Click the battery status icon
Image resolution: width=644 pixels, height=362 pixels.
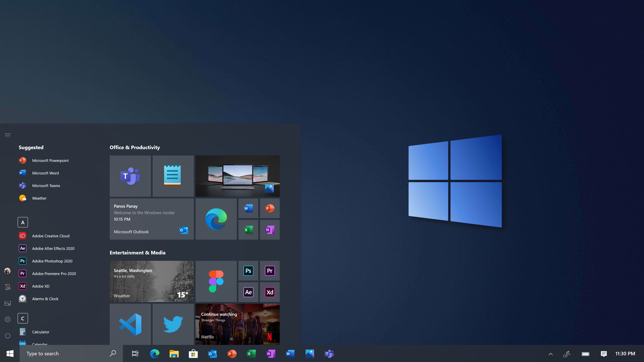[585, 354]
